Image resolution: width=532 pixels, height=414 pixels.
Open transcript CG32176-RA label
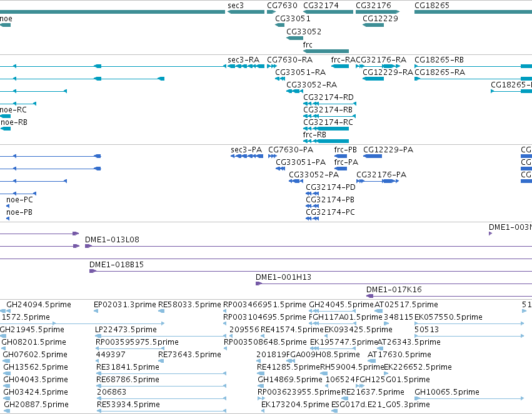381,59
